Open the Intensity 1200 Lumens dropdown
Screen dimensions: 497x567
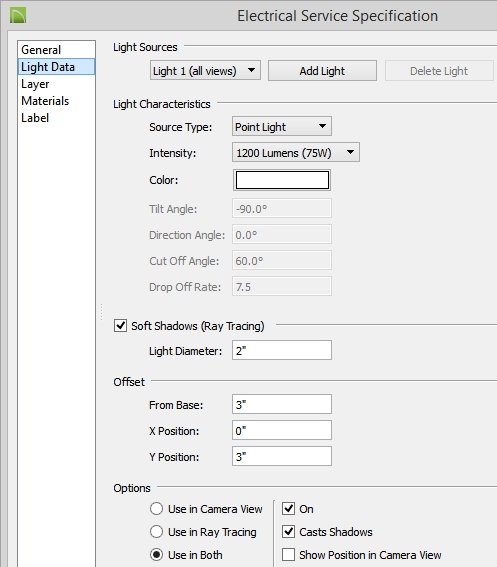tap(296, 153)
